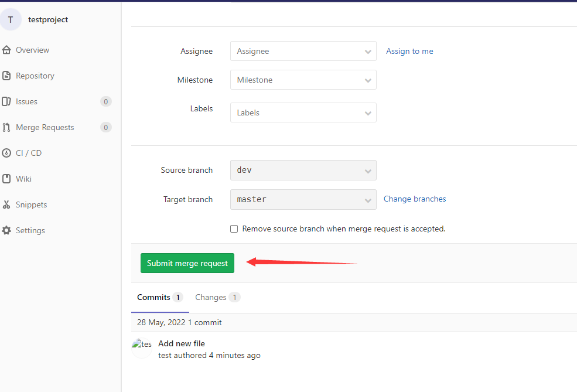Click the Target branch label

click(187, 199)
